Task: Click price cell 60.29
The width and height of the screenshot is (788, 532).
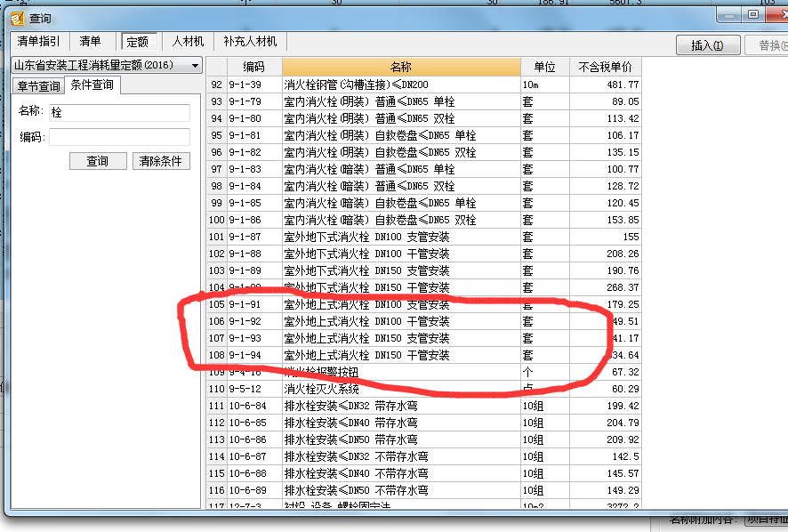Action: [606, 389]
